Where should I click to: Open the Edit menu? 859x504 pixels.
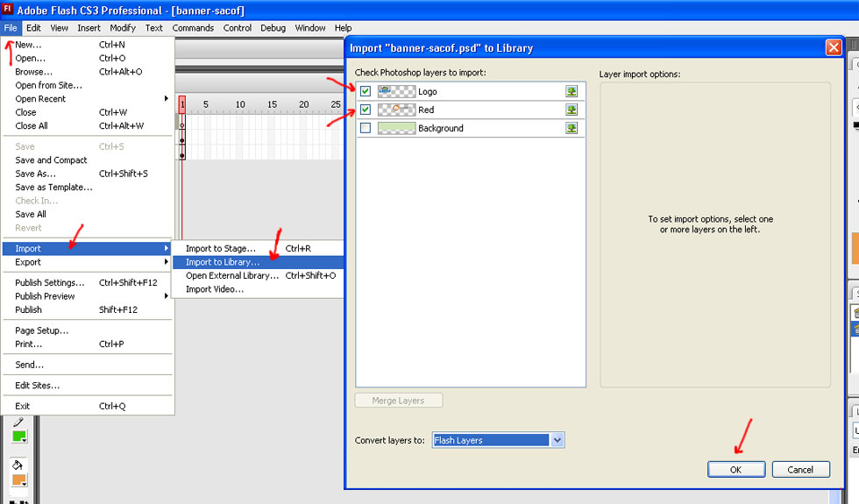33,28
